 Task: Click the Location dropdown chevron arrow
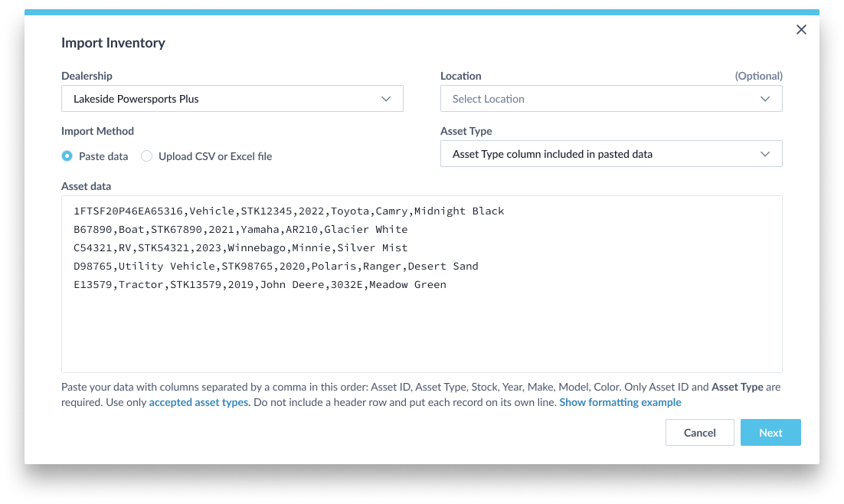pyautogui.click(x=765, y=99)
